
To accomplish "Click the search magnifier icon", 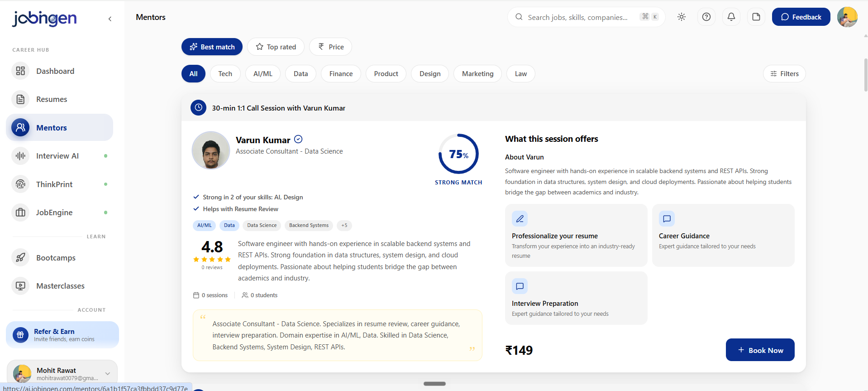I will pyautogui.click(x=519, y=17).
